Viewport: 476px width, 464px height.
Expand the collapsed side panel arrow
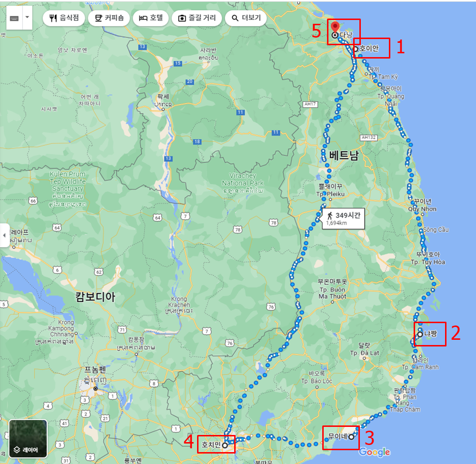[4, 235]
